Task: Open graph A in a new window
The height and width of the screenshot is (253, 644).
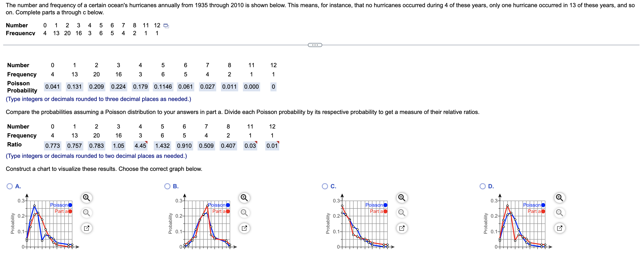Action: click(86, 228)
